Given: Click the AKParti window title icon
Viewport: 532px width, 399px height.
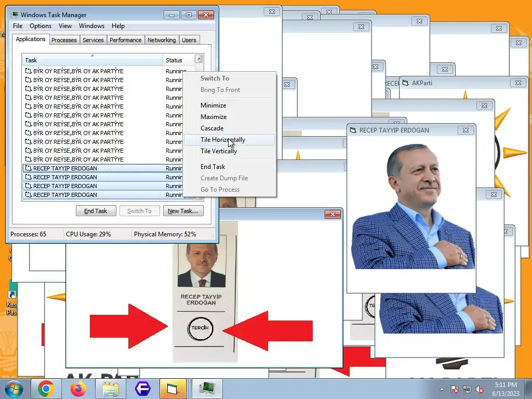Looking at the screenshot, I should coord(405,83).
